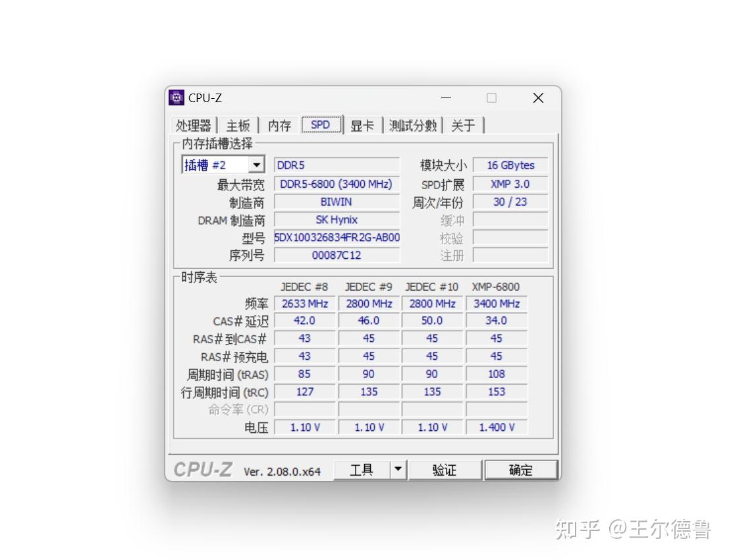
Task: Open the 处理器 tab
Action: [194, 125]
